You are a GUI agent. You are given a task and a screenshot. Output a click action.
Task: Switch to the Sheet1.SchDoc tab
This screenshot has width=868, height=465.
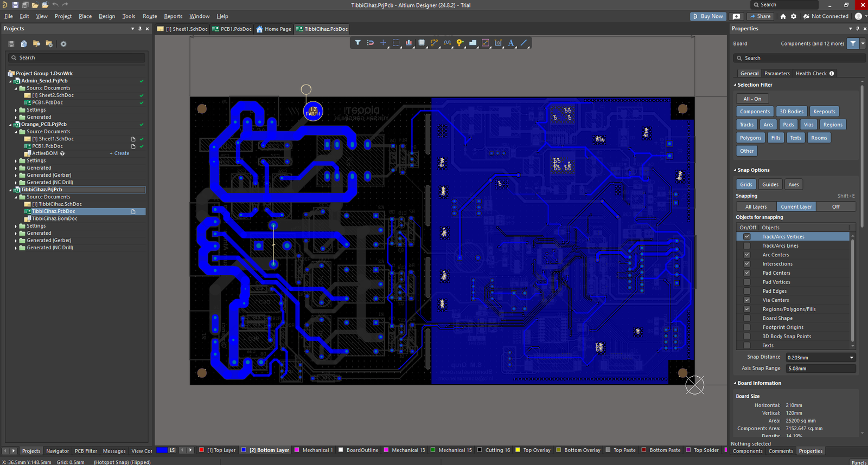click(x=182, y=29)
